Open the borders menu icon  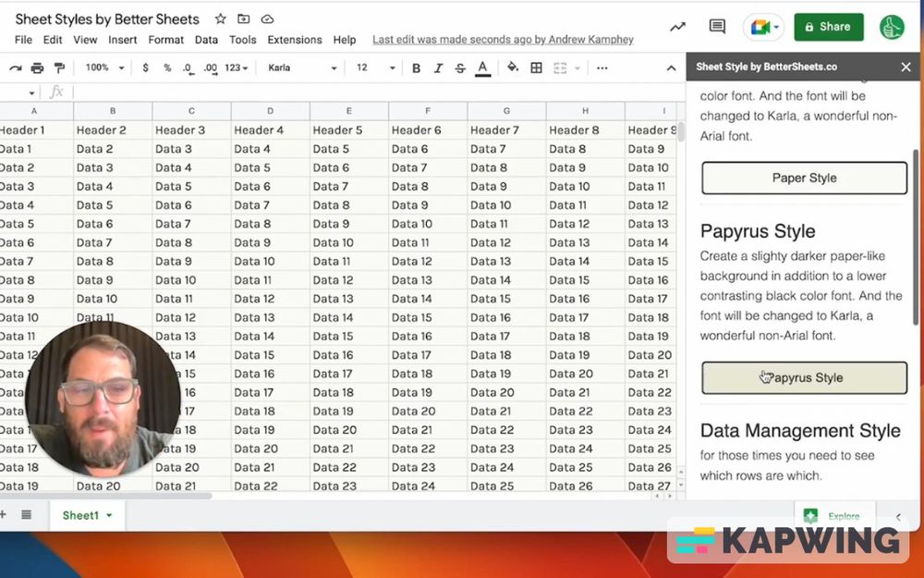(538, 68)
